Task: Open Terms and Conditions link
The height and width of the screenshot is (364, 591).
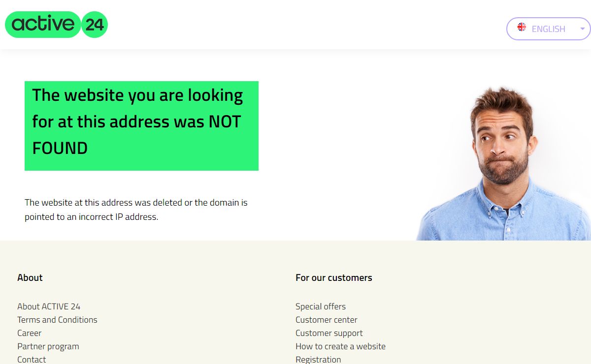Action: [x=57, y=320]
